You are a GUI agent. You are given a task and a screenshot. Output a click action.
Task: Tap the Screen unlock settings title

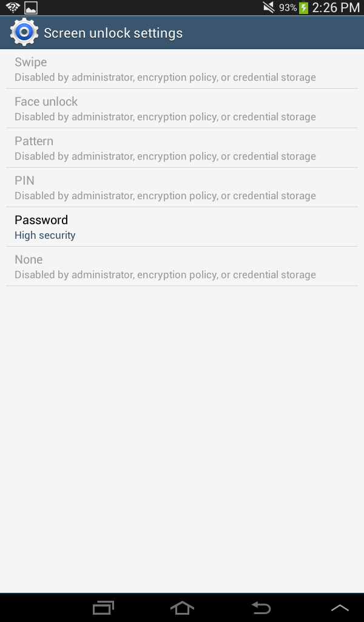pyautogui.click(x=113, y=33)
